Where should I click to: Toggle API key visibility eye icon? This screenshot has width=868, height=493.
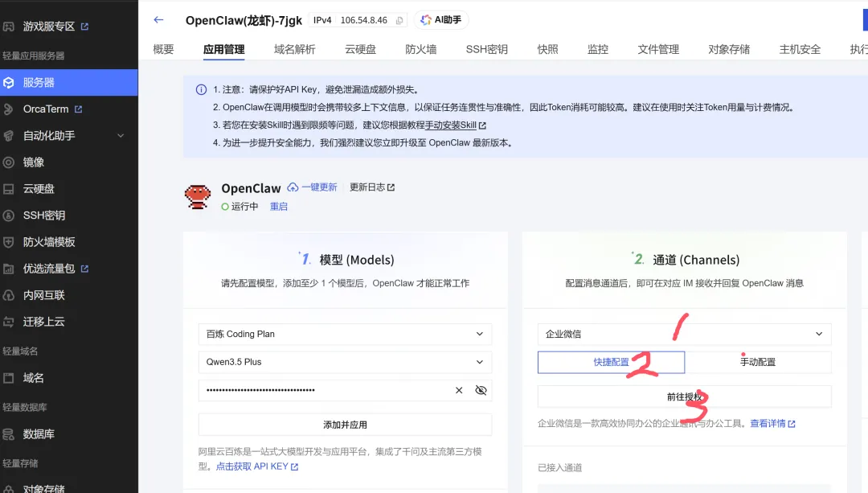click(481, 391)
